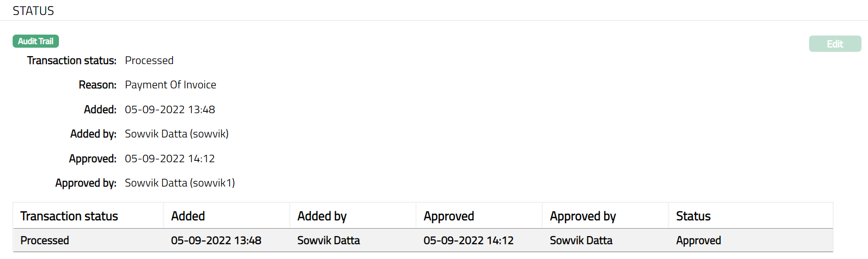
Task: Click the Reason field label
Action: click(97, 85)
